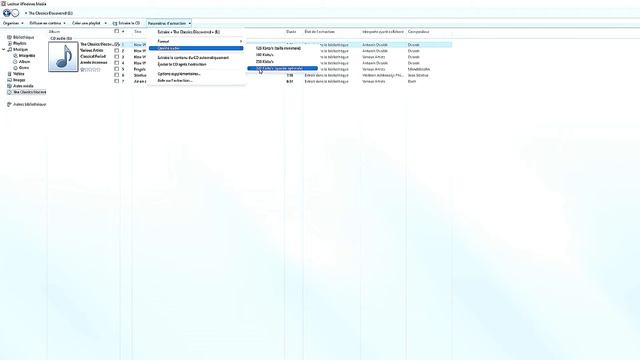This screenshot has width=640, height=360.
Task: Click the Autres bibliothèques icon
Action: click(x=9, y=104)
